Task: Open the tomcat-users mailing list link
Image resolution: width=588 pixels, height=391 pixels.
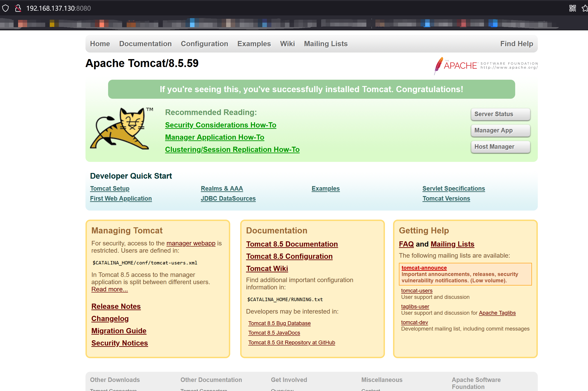Action: (417, 290)
